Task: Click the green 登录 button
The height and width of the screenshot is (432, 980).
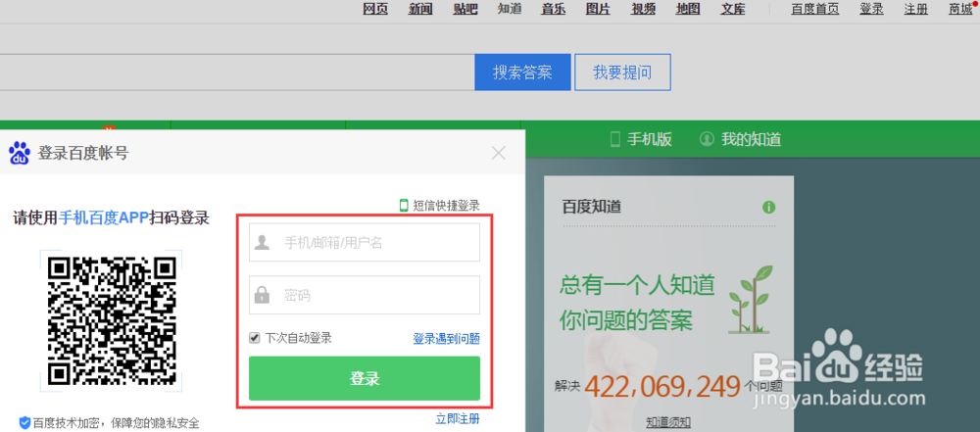Action: (365, 378)
